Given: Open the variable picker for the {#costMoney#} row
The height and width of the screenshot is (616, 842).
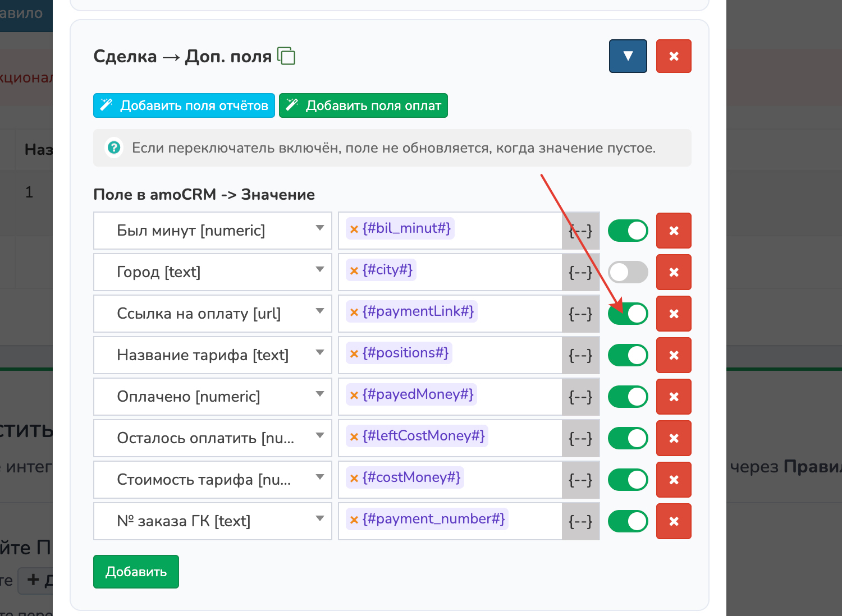Looking at the screenshot, I should point(580,480).
